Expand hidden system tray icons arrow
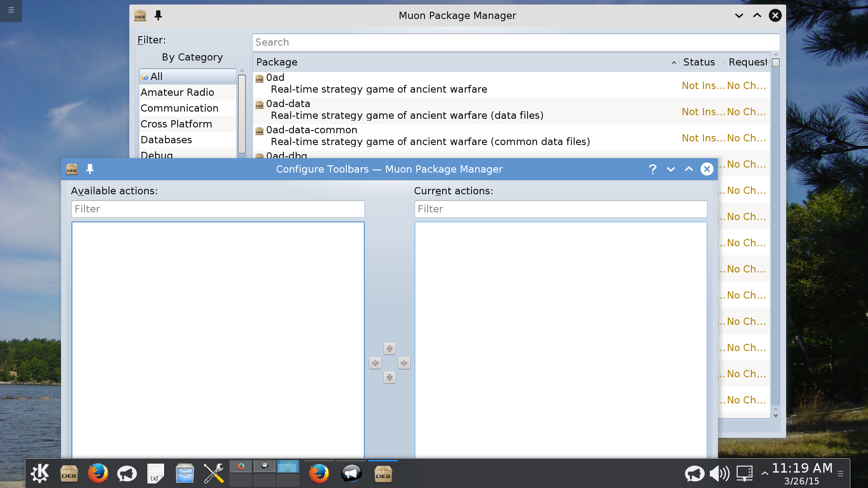 point(764,474)
